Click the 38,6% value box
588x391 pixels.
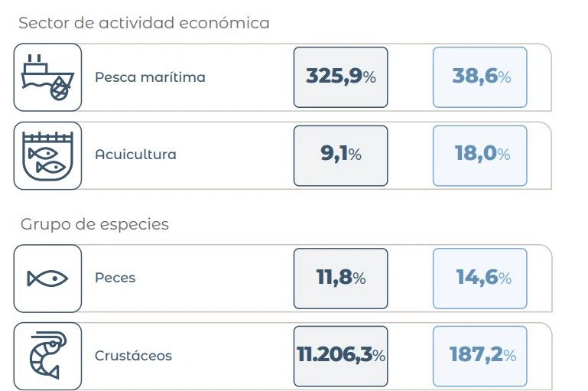[x=480, y=77]
